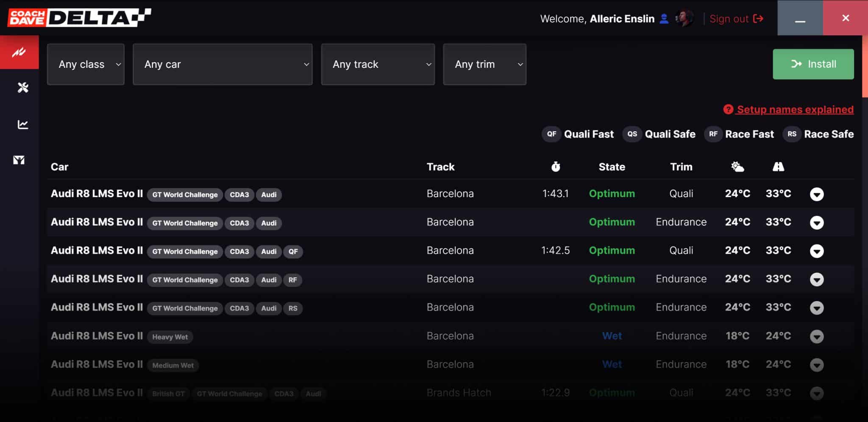Click the RF tag on the Audi row
The image size is (868, 422).
tap(292, 280)
